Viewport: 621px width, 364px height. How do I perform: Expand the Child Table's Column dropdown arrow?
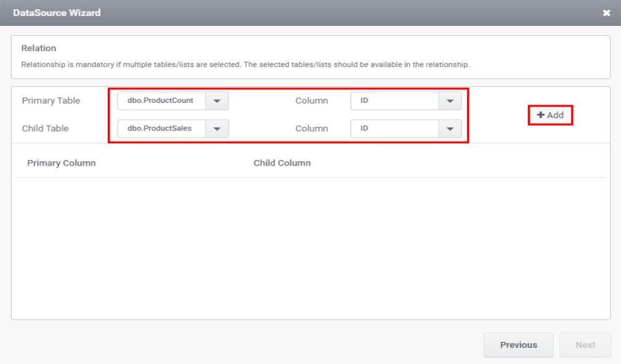point(450,129)
